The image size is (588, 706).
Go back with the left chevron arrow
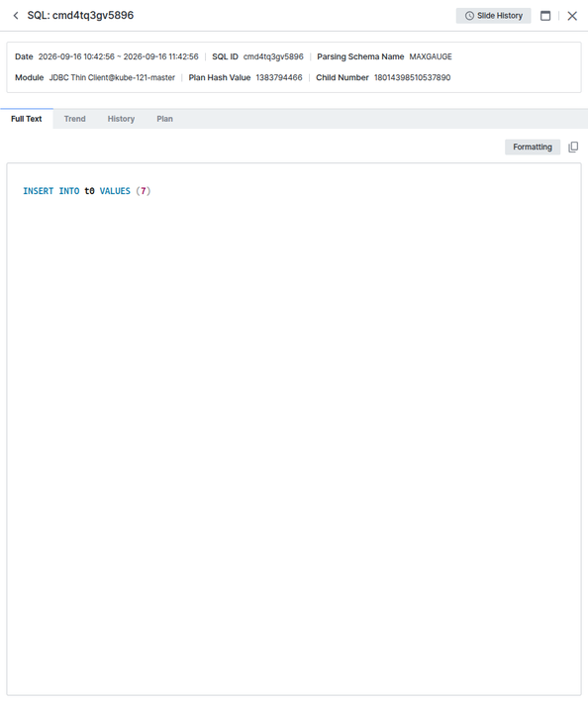16,16
